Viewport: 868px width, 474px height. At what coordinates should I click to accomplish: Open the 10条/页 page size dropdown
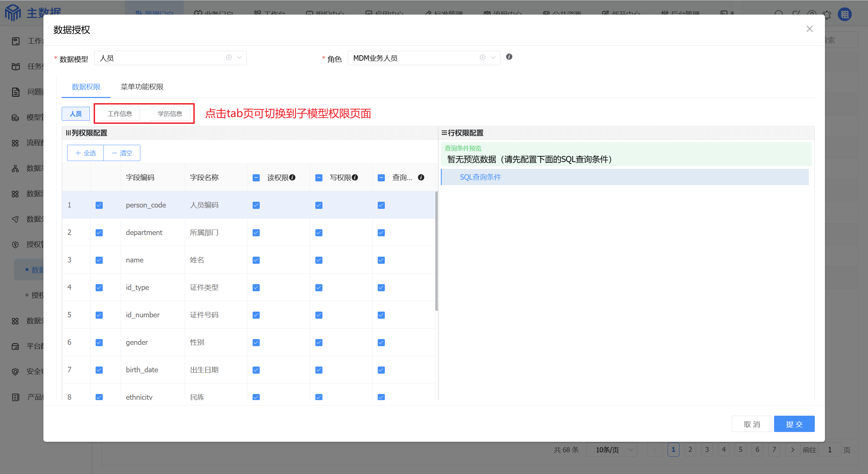(x=611, y=450)
